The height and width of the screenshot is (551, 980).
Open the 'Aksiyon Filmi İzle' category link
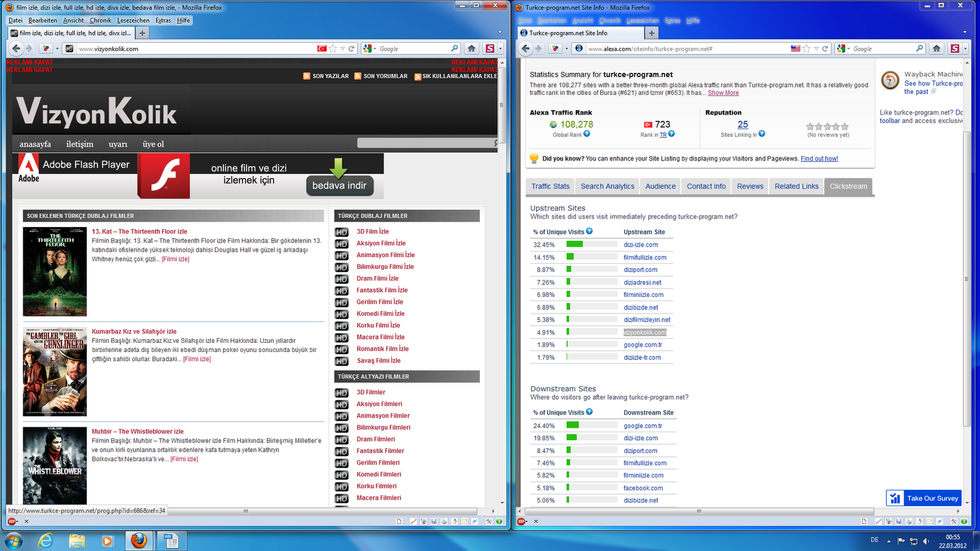click(x=381, y=243)
